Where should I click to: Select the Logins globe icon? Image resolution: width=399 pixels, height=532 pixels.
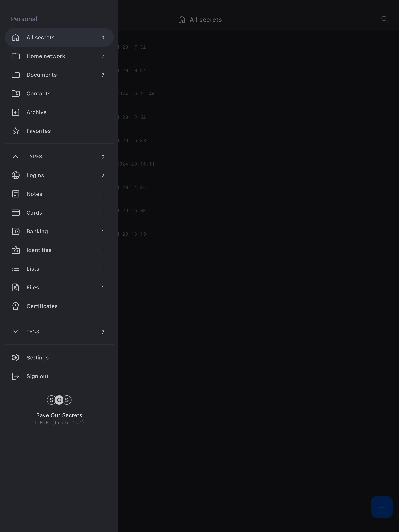16,175
